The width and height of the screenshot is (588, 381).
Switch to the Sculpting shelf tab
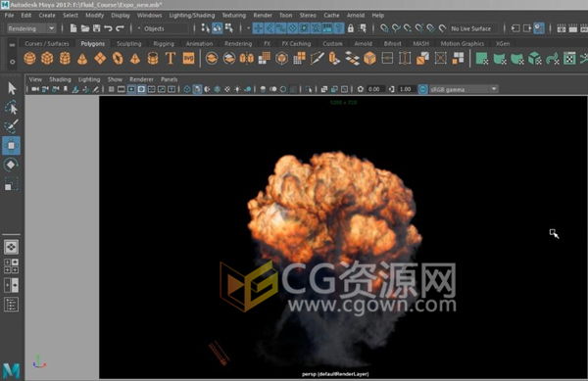[128, 44]
